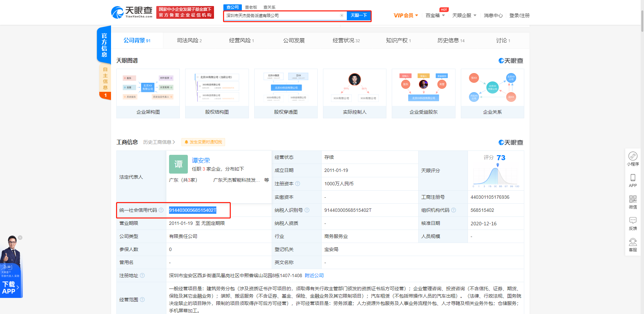Open the 企业架构图 thumbnail
This screenshot has width=644, height=314.
pos(148,93)
